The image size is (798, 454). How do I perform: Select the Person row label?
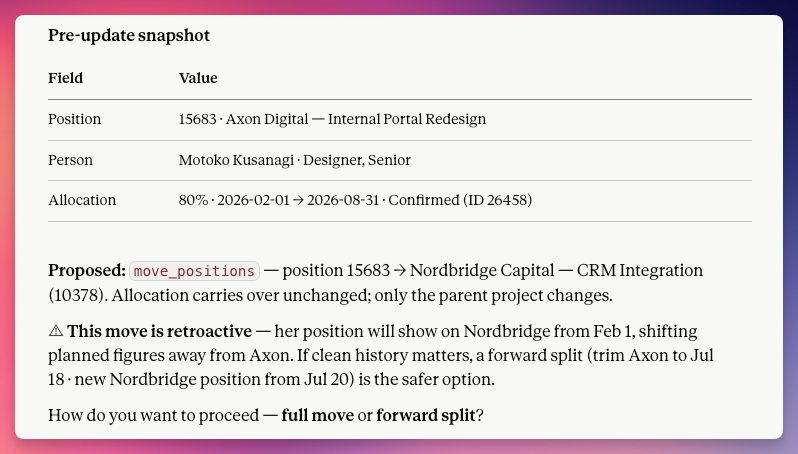(x=70, y=160)
